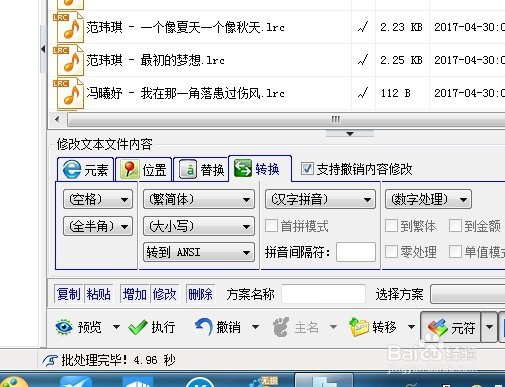Expand the 预览 dropdown arrow
The image size is (505, 387).
click(116, 327)
